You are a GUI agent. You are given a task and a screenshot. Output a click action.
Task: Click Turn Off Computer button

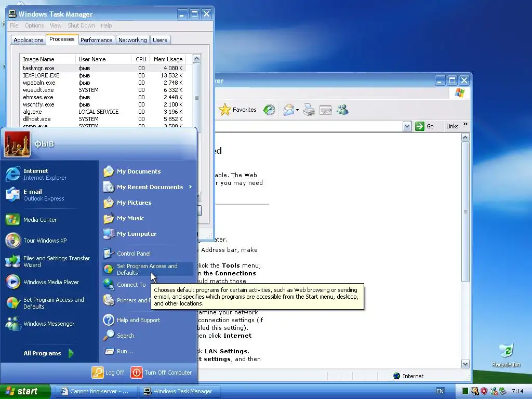(x=161, y=372)
